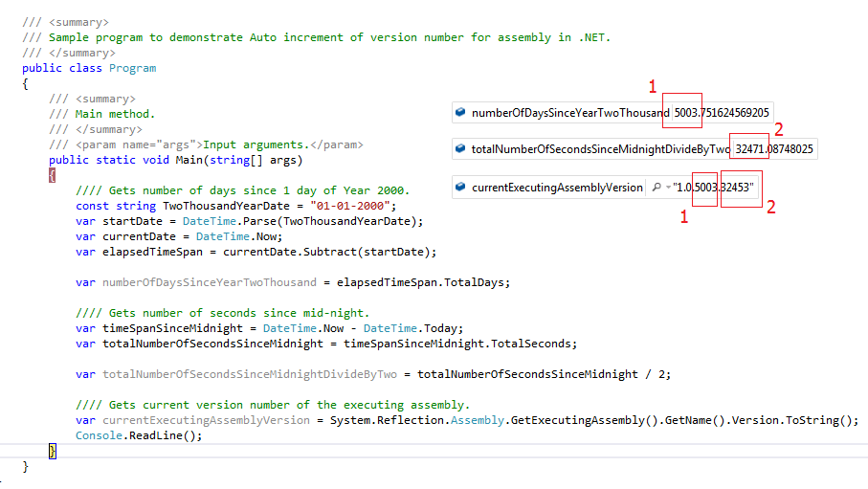This screenshot has height=489, width=868.
Task: Click the Parse method call
Action: (x=259, y=221)
